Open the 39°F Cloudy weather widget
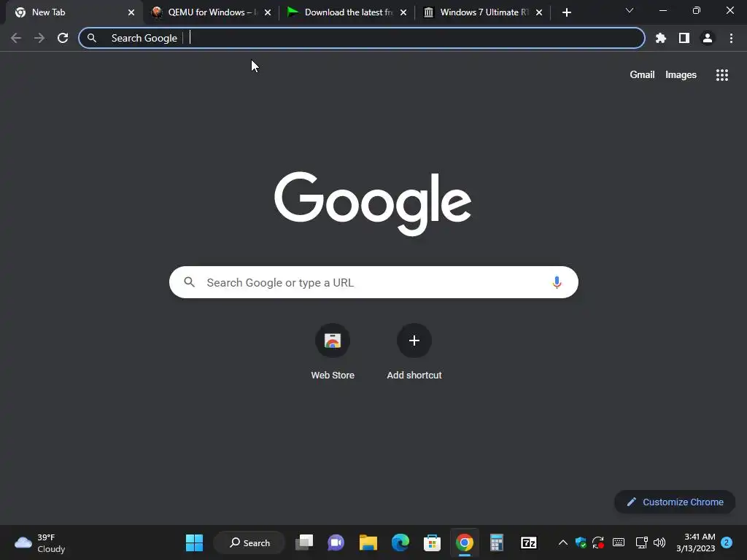Image resolution: width=747 pixels, height=560 pixels. pos(40,542)
